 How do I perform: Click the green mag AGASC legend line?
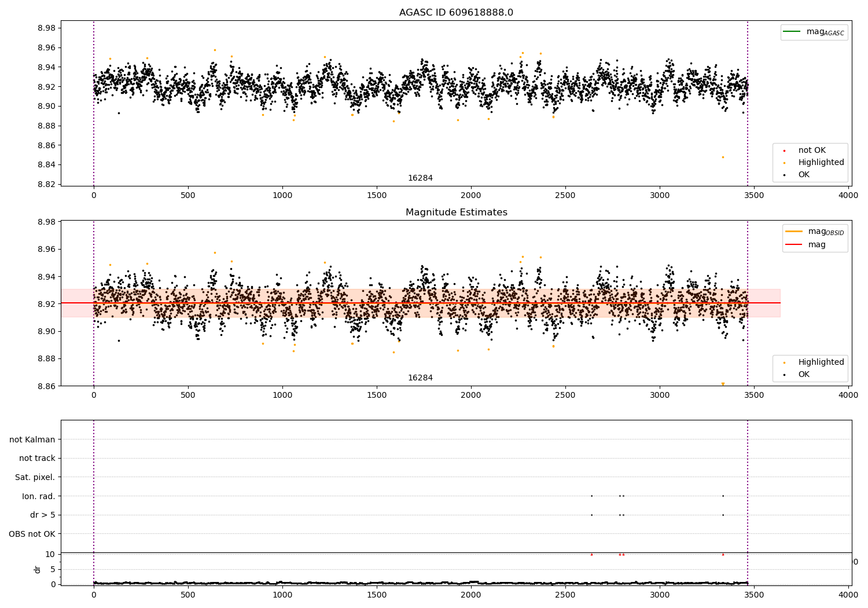tap(792, 32)
